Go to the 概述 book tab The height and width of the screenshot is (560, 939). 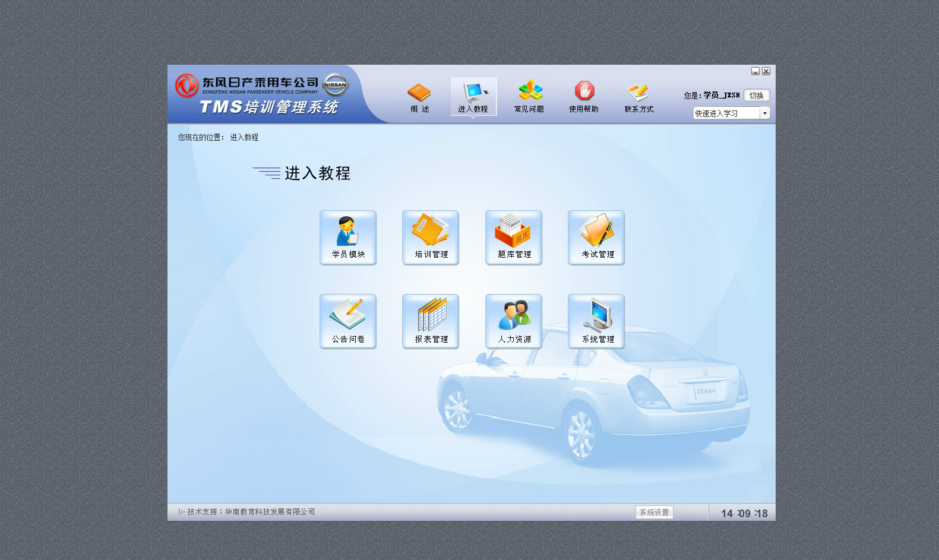[x=419, y=97]
